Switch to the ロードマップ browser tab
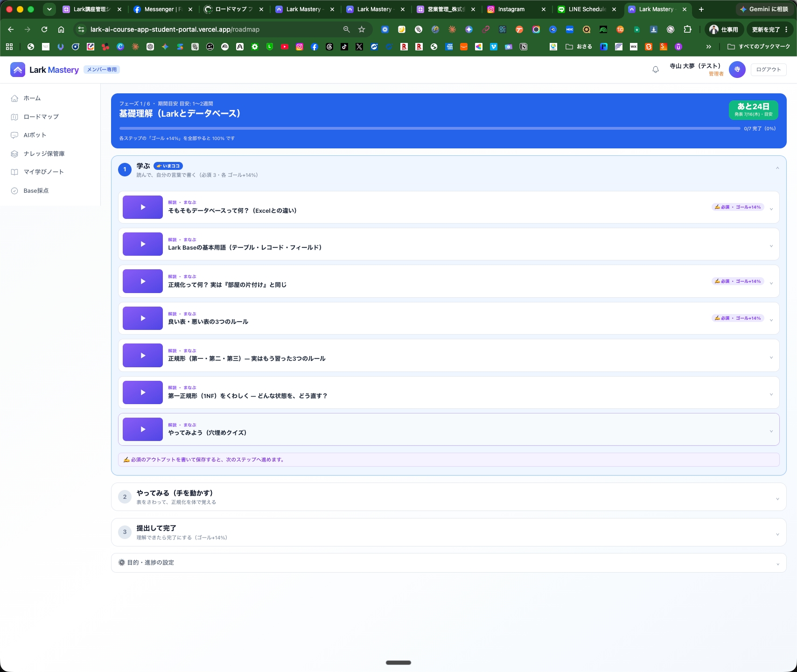797x672 pixels. tap(234, 9)
